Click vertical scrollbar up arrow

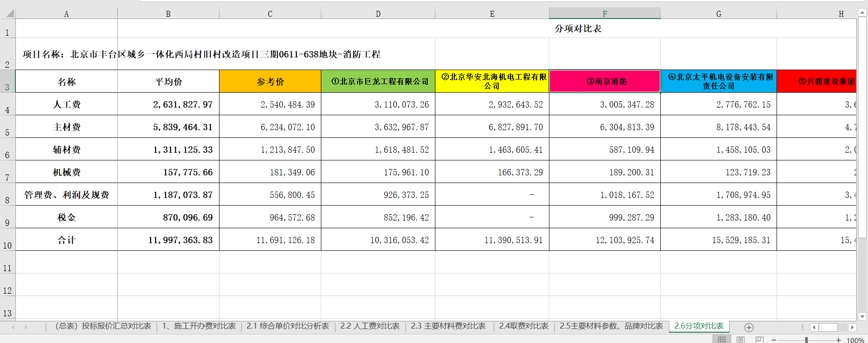click(863, 13)
